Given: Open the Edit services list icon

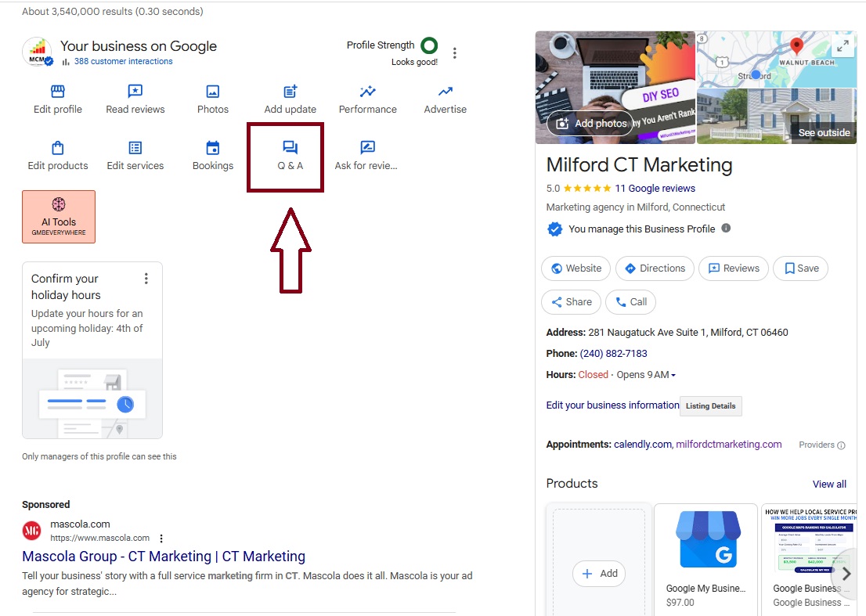Looking at the screenshot, I should click(x=135, y=148).
